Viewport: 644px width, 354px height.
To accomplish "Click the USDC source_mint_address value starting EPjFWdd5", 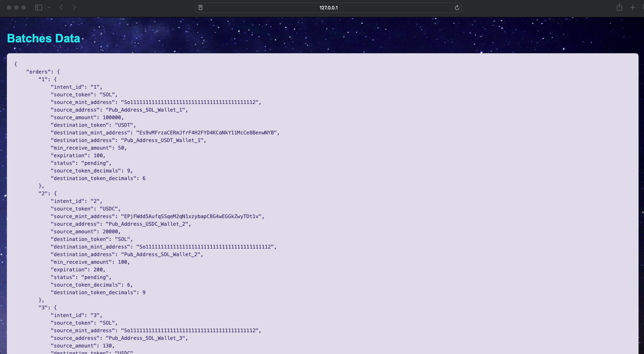I will [192, 216].
